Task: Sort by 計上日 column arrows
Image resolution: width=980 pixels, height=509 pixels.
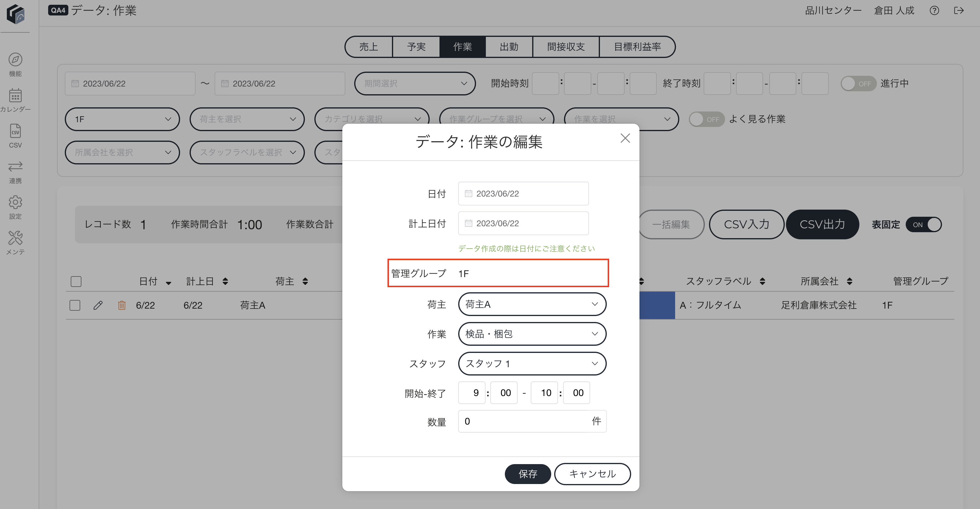Action: click(x=225, y=281)
